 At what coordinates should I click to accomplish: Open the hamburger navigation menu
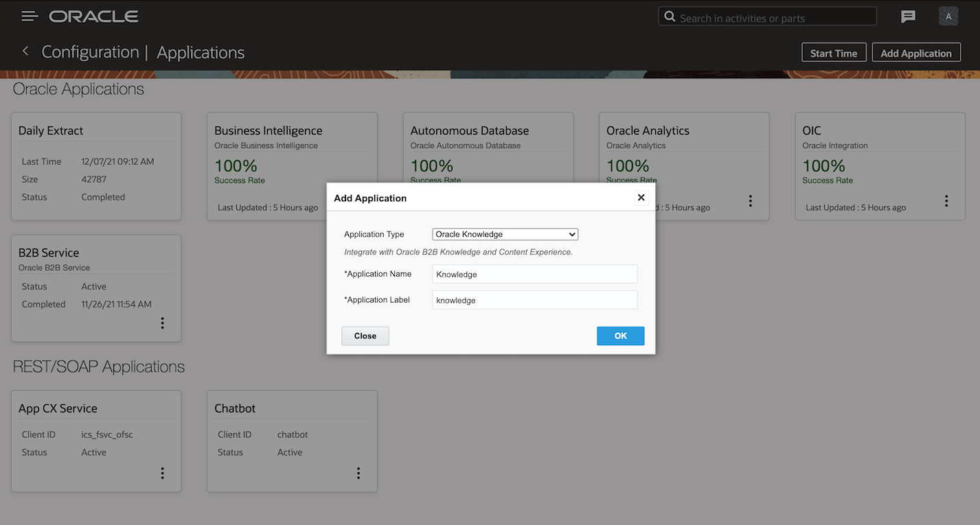tap(30, 16)
